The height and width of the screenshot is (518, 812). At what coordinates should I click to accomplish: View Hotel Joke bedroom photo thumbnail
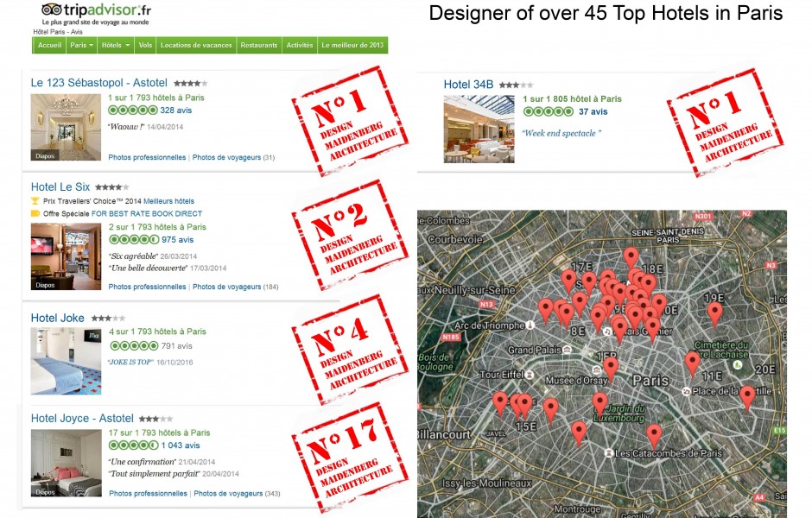point(66,361)
